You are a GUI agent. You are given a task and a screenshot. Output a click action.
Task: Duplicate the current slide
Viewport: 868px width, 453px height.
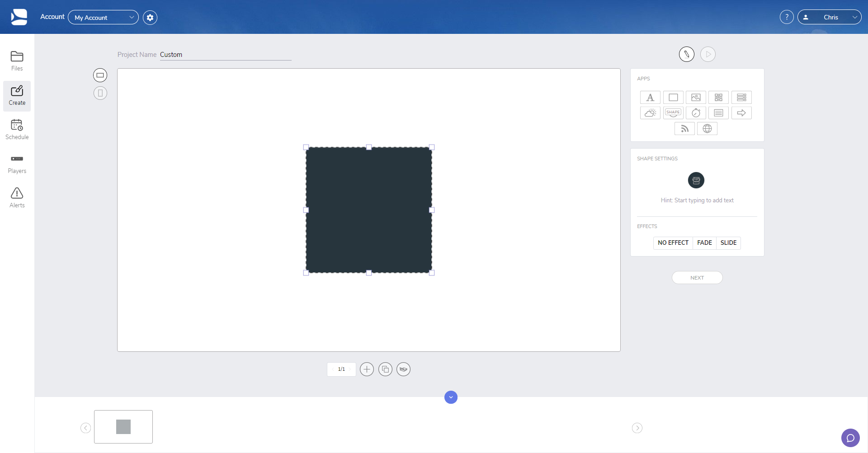click(x=385, y=369)
